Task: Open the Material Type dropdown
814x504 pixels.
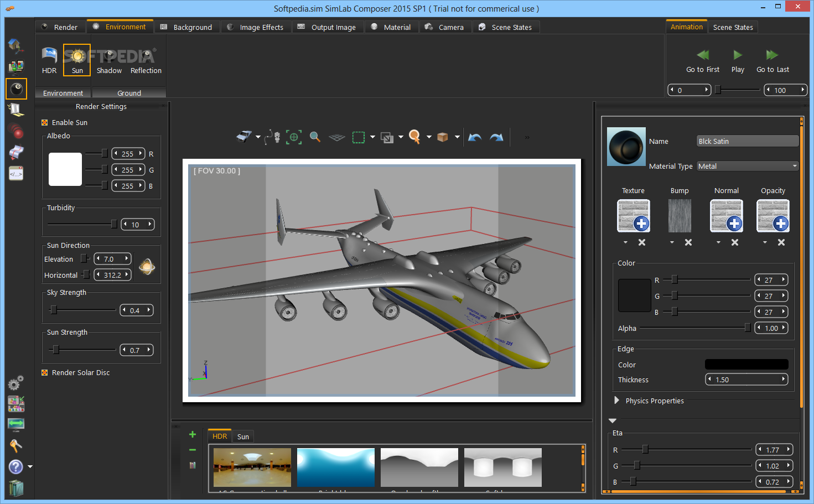Action: click(x=747, y=166)
